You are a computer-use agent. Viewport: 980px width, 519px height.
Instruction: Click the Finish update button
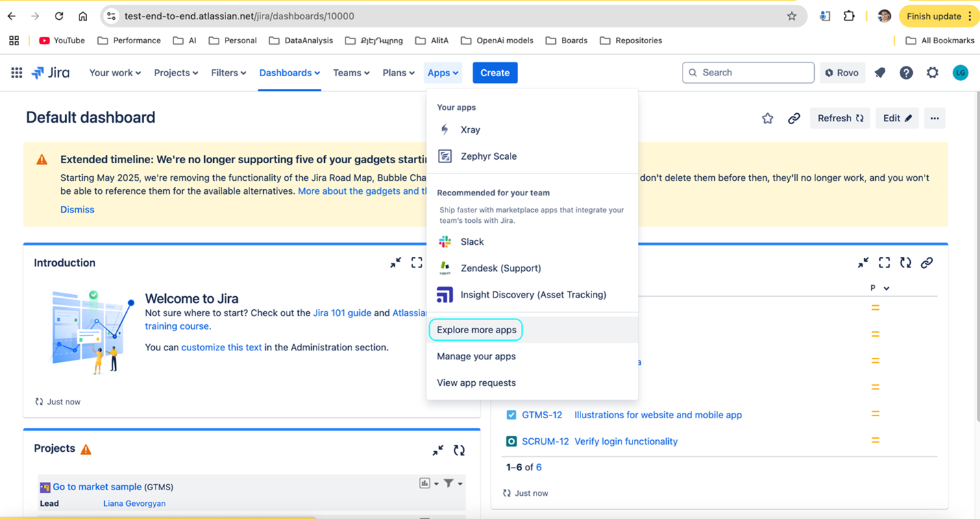click(939, 16)
